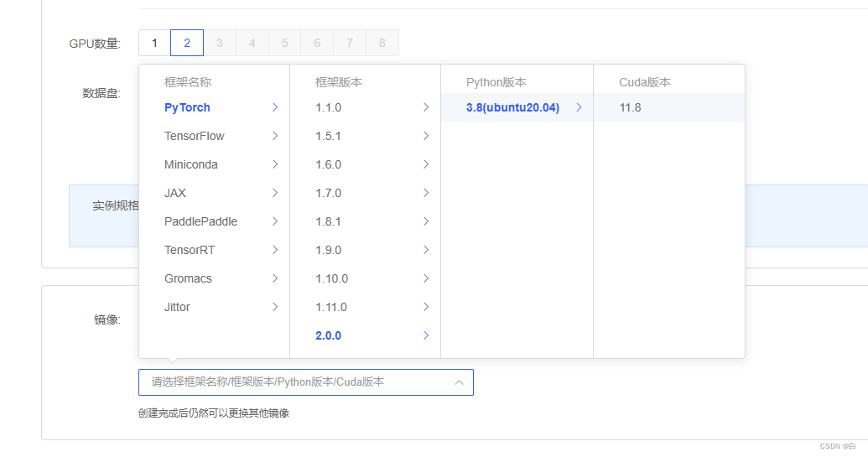This screenshot has width=868, height=457.
Task: Select GPU count 6
Action: 317,43
